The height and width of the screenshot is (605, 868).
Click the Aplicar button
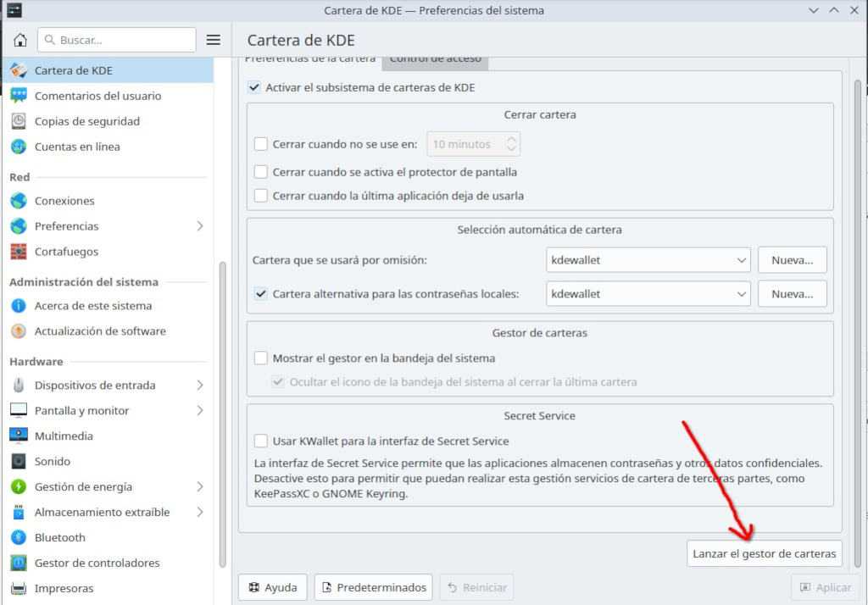(826, 587)
